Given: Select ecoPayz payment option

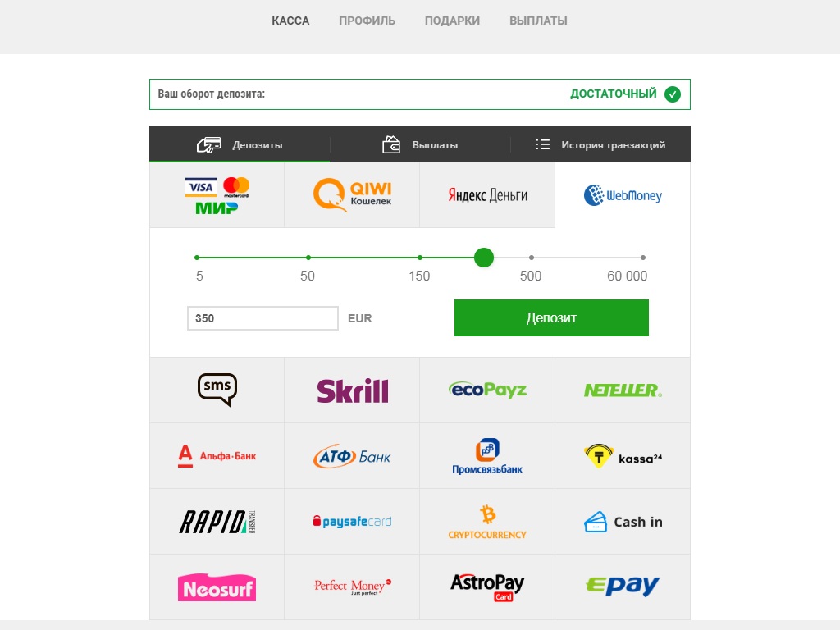Looking at the screenshot, I should tap(487, 390).
